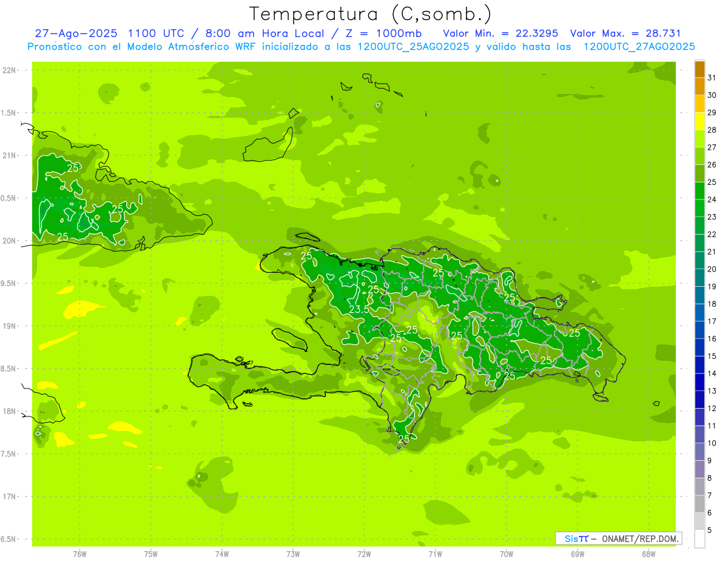The image size is (728, 562).
Task: Click the "75W" longitude label
Action: tap(151, 554)
